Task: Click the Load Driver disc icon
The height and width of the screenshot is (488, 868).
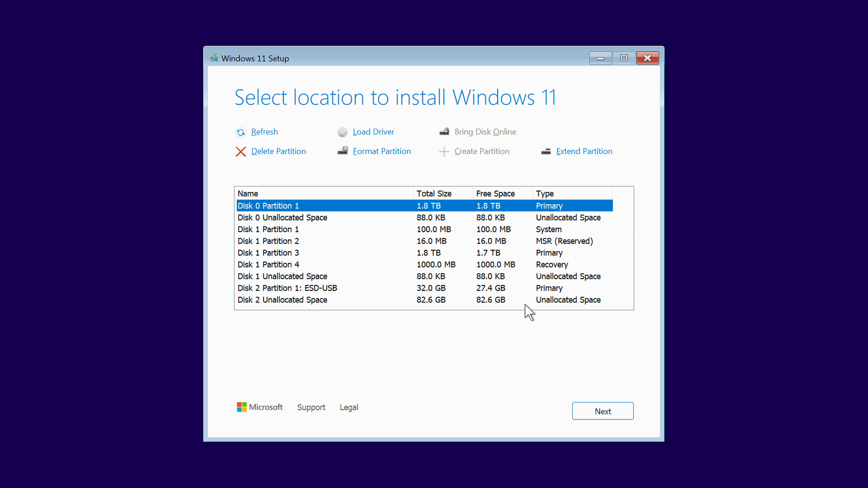Action: click(x=342, y=132)
